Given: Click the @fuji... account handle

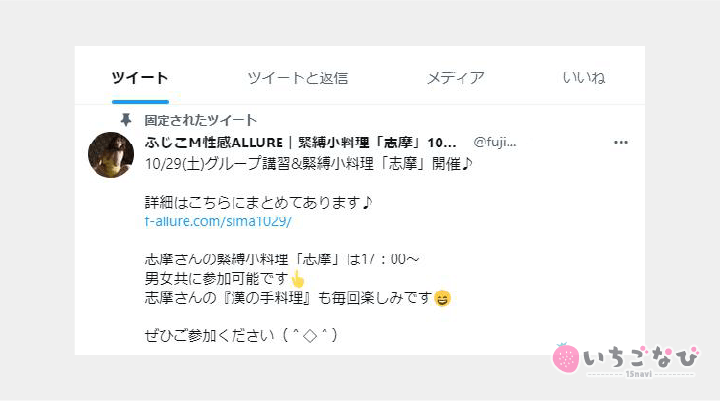Looking at the screenshot, I should pyautogui.click(x=495, y=142).
